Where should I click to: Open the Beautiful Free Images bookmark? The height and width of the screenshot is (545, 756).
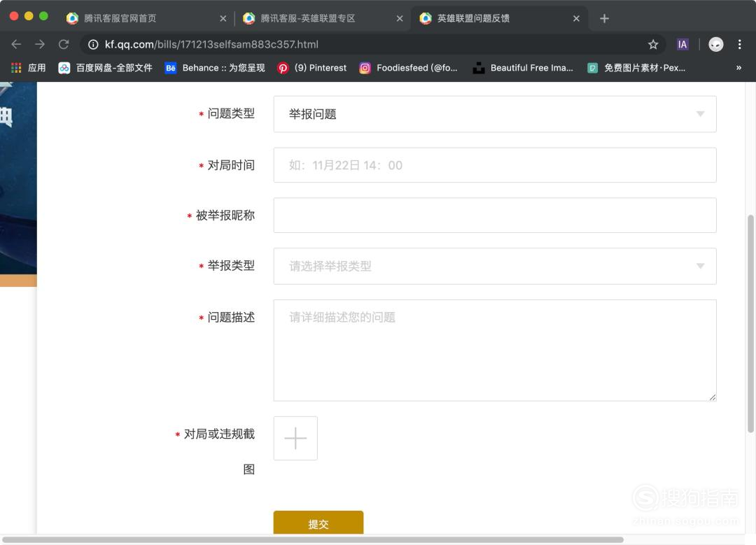click(x=523, y=68)
